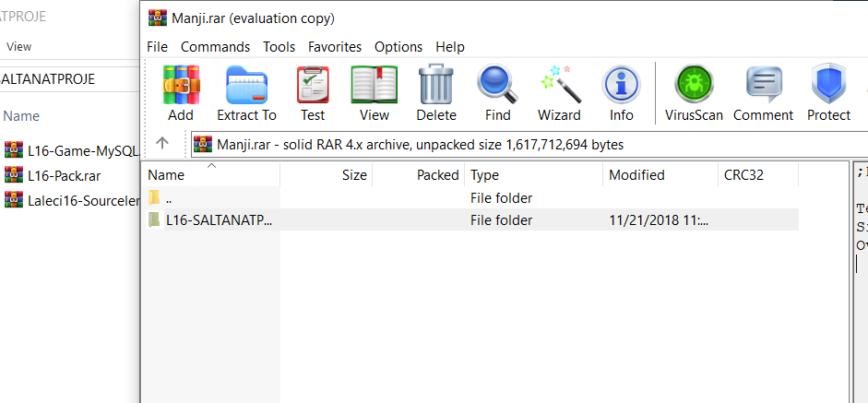Open the Help menu
Screen dimensions: 868x403
pos(450,47)
